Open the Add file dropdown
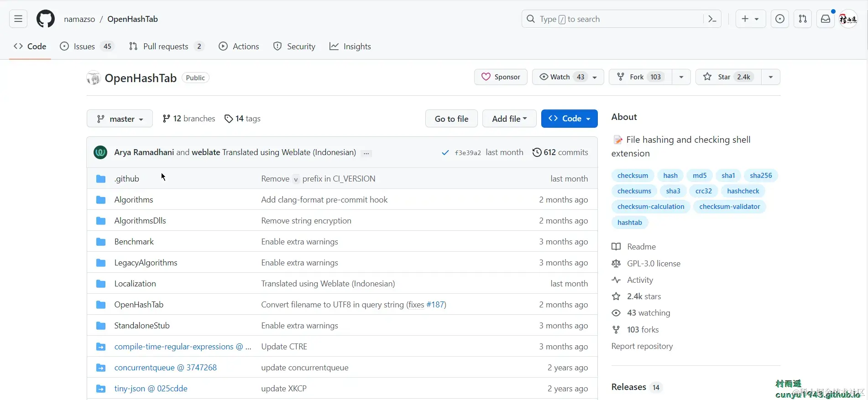The height and width of the screenshot is (400, 868). (509, 119)
